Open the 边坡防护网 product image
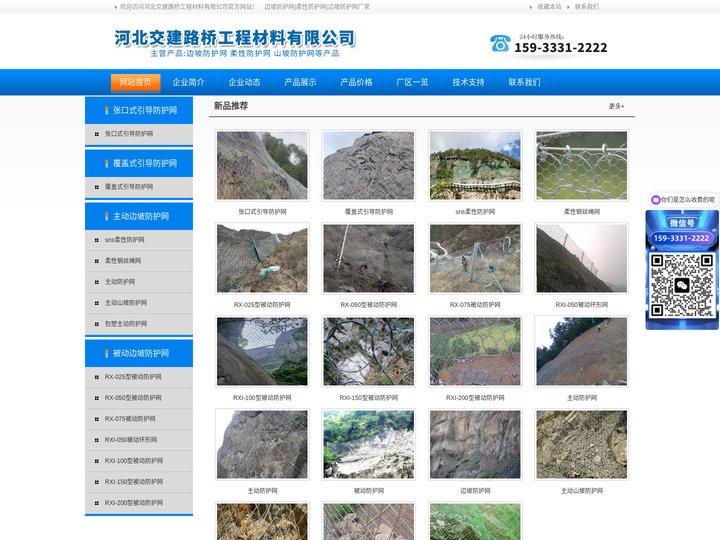The image size is (720, 540). 475,444
